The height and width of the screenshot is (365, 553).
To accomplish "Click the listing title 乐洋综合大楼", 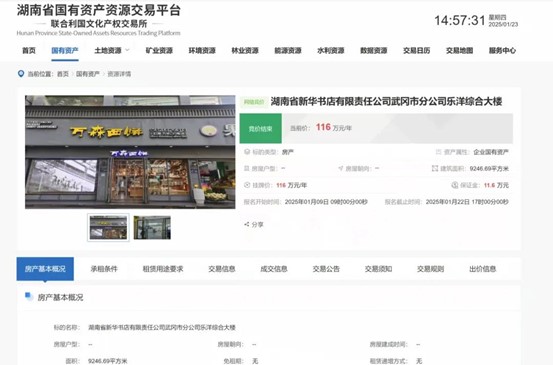I will (x=387, y=102).
